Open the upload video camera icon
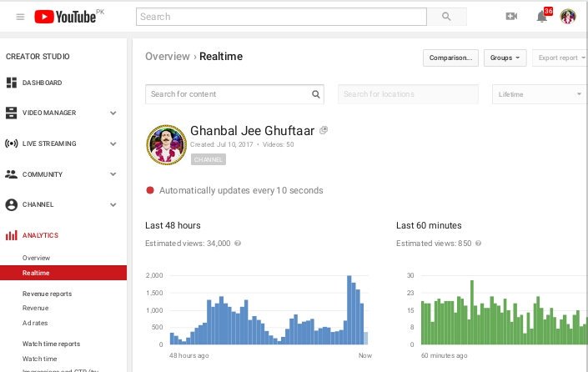Viewport: 588px width, 372px height. click(x=511, y=16)
